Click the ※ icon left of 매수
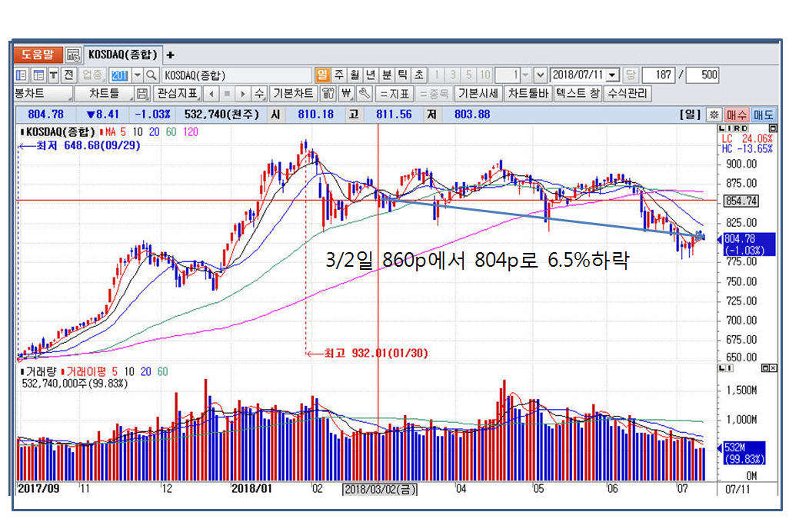The width and height of the screenshot is (789, 532). pyautogui.click(x=714, y=114)
